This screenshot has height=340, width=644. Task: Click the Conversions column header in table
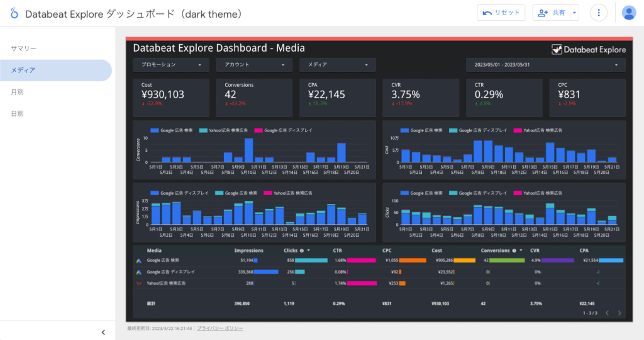495,251
